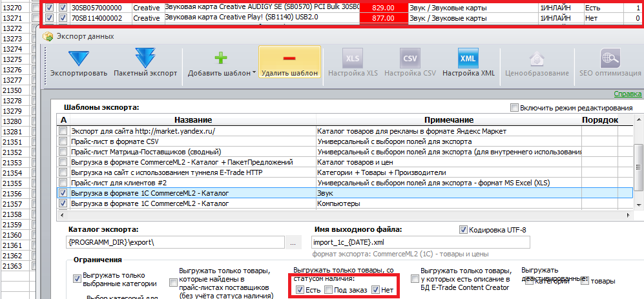Image resolution: width=644 pixels, height=299 pixels.
Task: Enable Включить режим редактирования checkbox
Action: pyautogui.click(x=514, y=108)
